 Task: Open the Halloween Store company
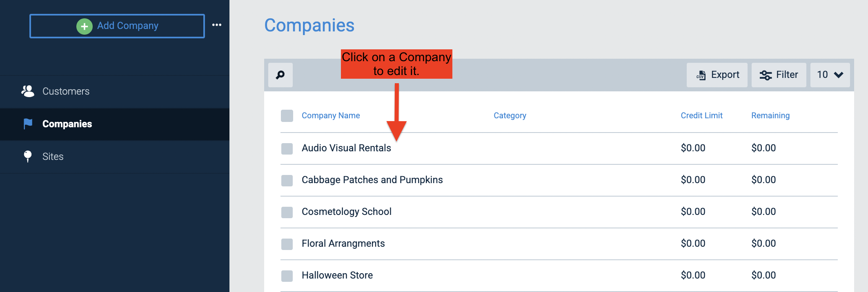pos(337,275)
